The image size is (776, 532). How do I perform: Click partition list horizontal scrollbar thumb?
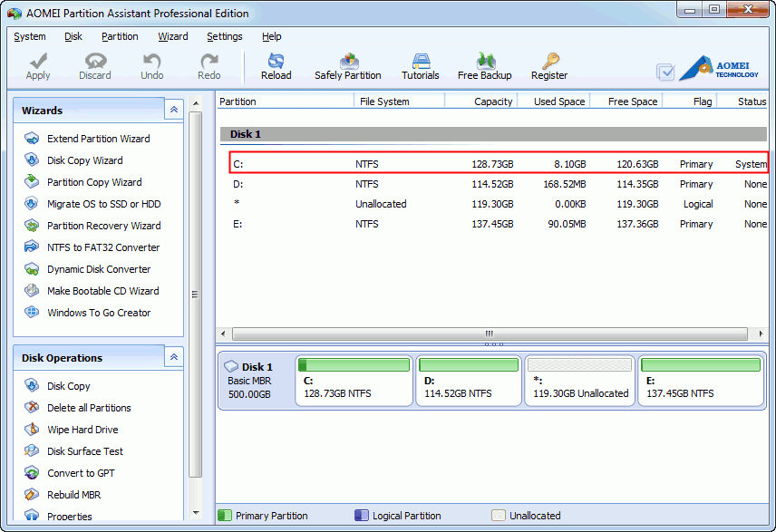[490, 334]
